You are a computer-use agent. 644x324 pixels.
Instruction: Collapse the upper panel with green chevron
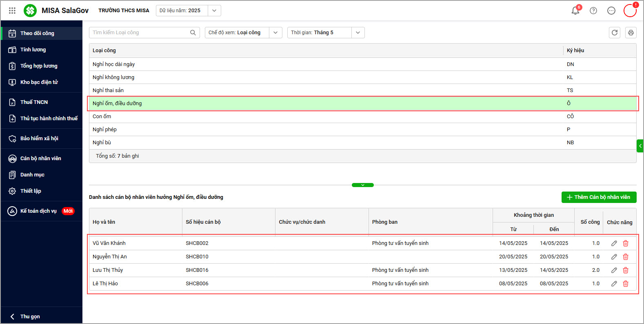363,185
